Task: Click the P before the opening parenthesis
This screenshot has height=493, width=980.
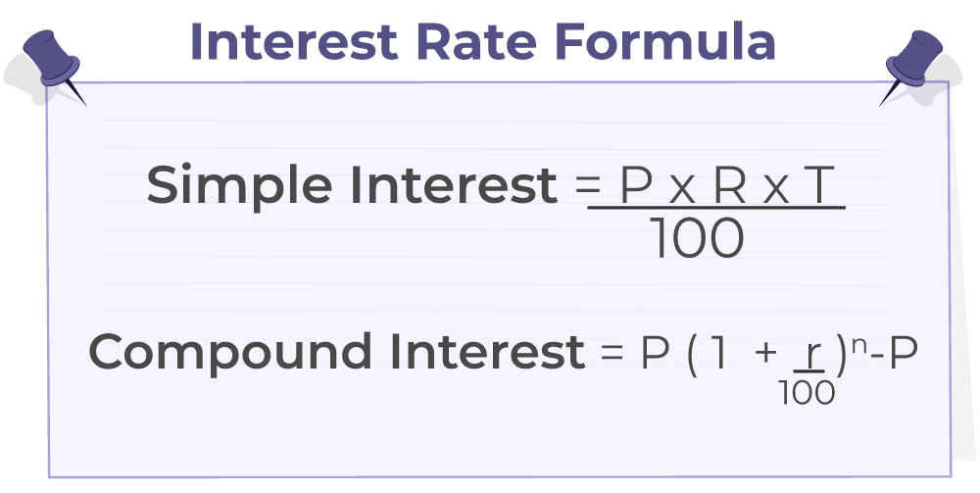Action: pyautogui.click(x=656, y=353)
